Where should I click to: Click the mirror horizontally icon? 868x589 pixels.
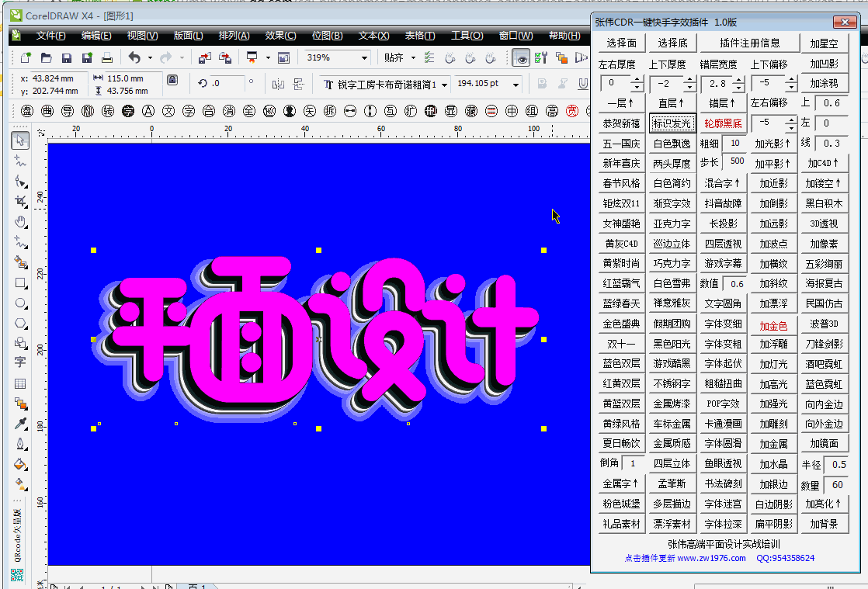[x=278, y=84]
